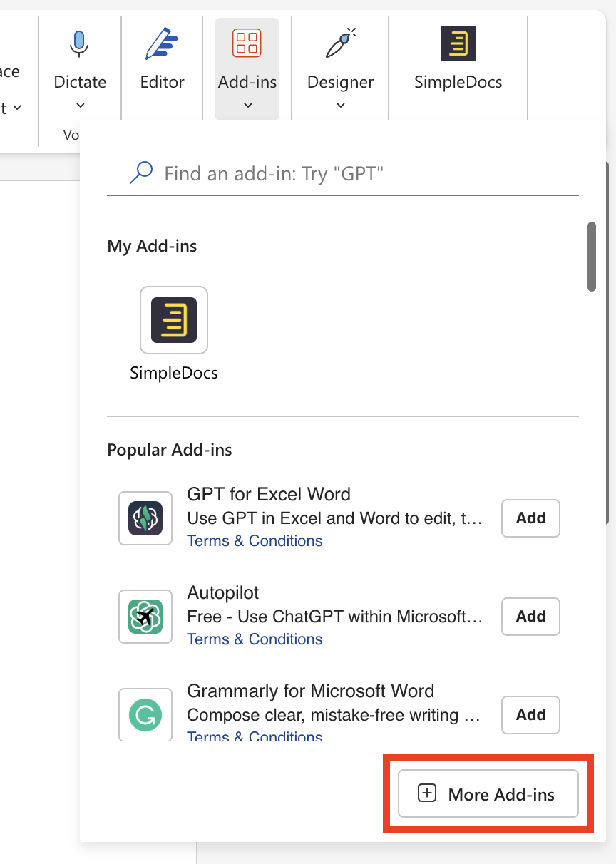616x864 pixels.
Task: Click the Designer brush icon
Action: pyautogui.click(x=340, y=43)
